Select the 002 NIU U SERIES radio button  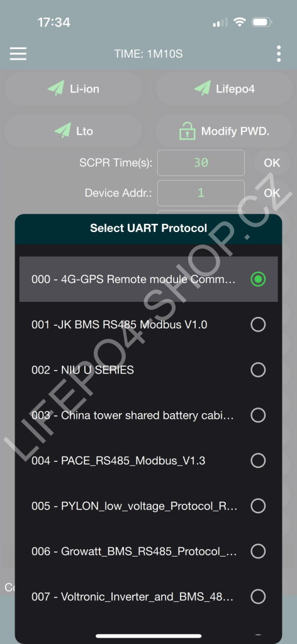pyautogui.click(x=258, y=370)
